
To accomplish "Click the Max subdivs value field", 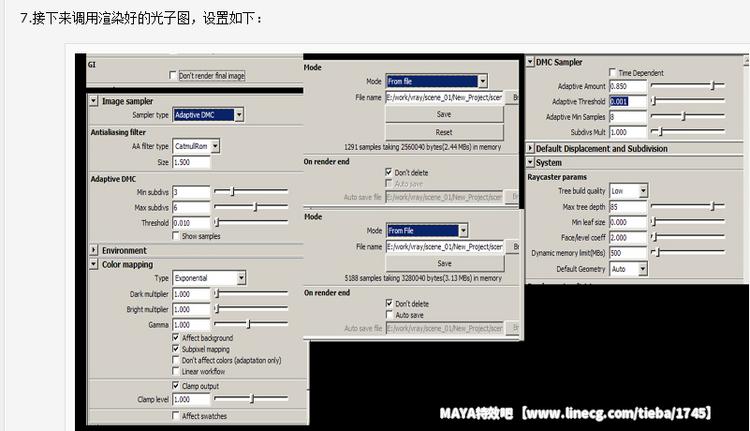I will coord(191,207).
